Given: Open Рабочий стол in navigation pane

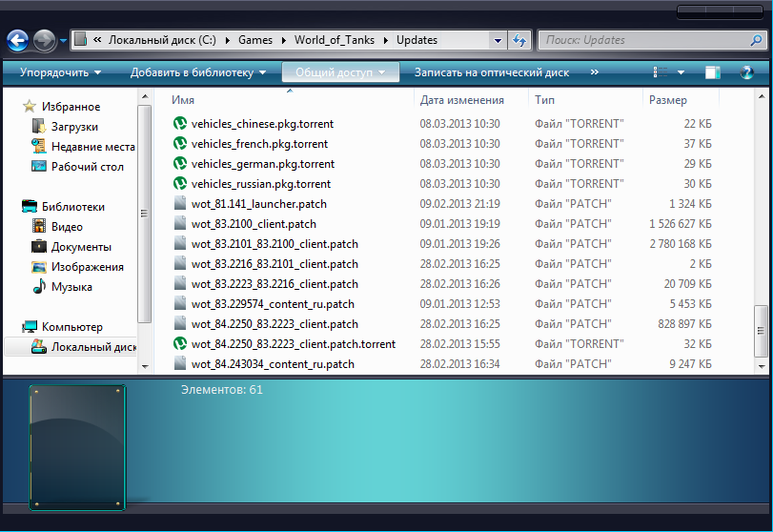Looking at the screenshot, I should point(87,167).
